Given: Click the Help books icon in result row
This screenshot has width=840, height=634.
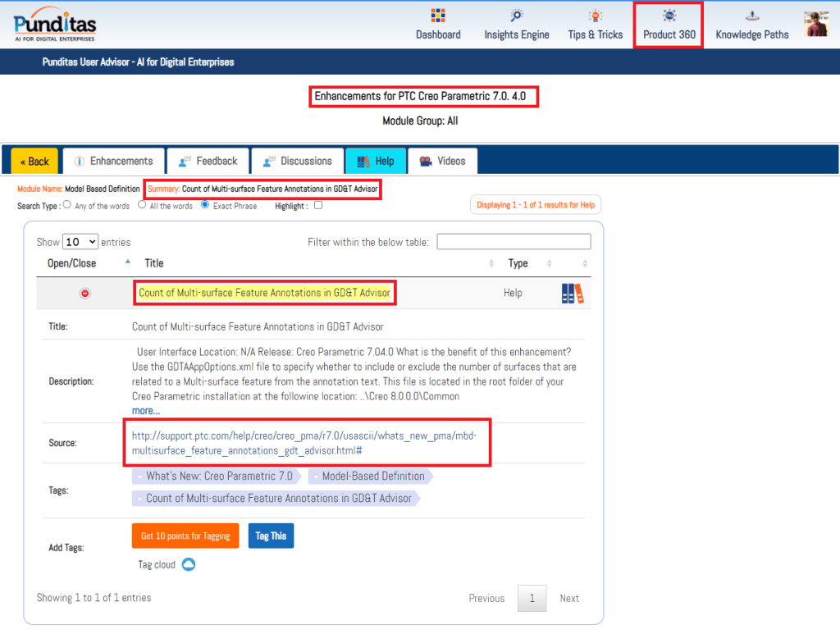Looking at the screenshot, I should pos(573,294).
